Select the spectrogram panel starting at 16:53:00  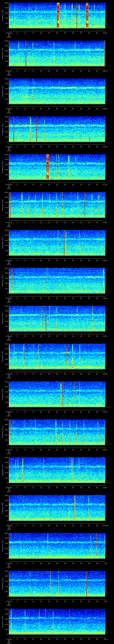tap(57, 280)
